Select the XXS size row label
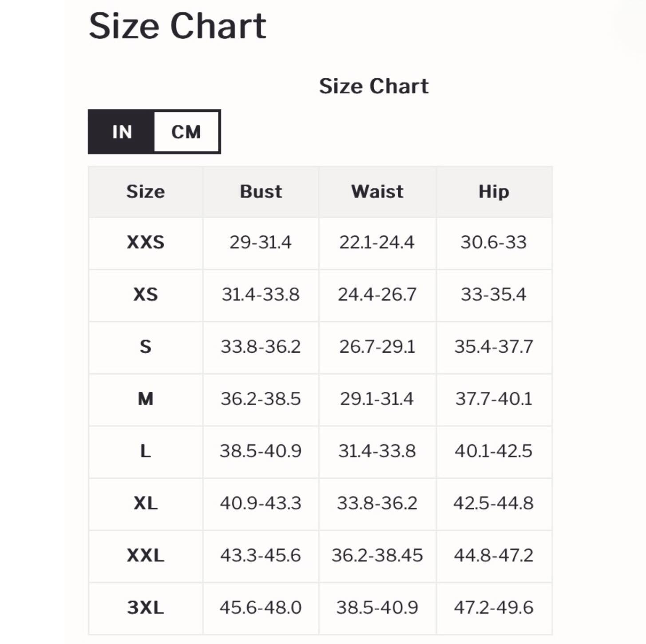Viewport: 646px width, 644px height. (x=146, y=242)
